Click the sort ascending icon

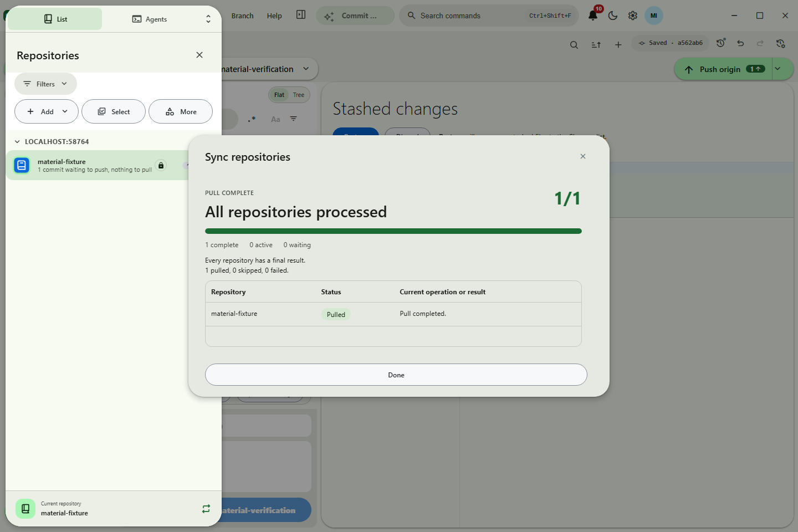coord(596,45)
